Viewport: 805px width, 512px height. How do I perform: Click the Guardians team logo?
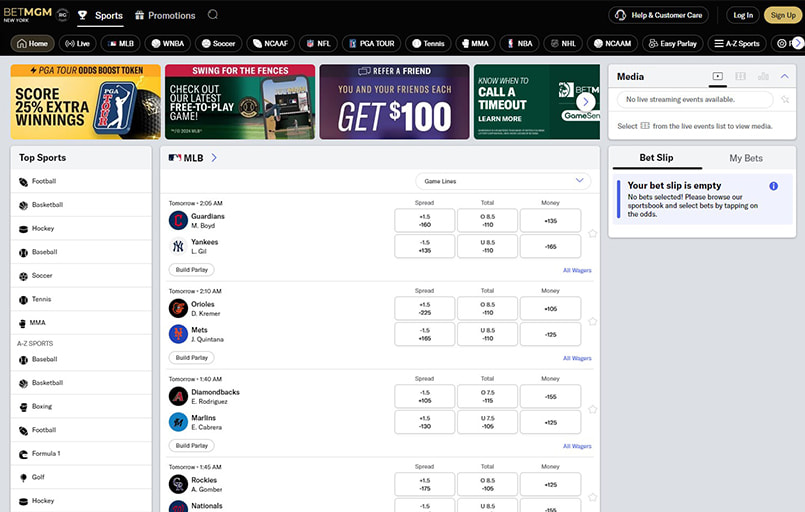(178, 221)
